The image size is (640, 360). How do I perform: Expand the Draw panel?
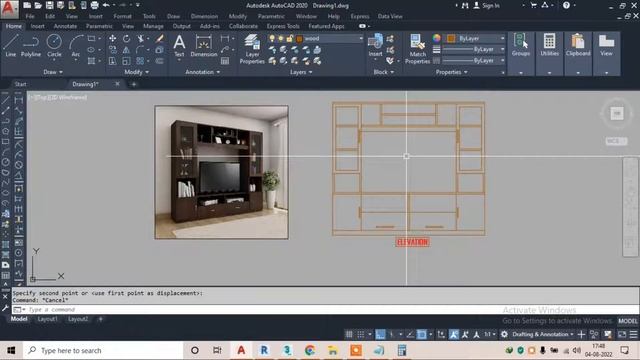click(53, 72)
